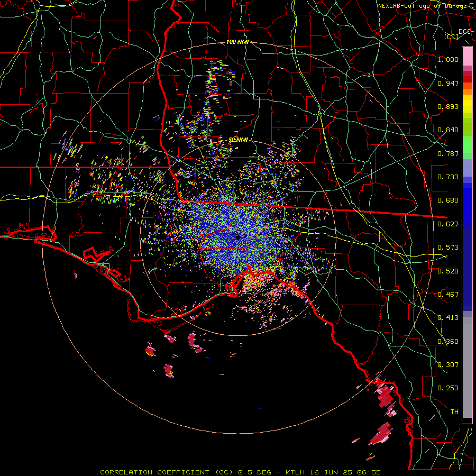Viewport: 476px width, 476px height.
Task: Click the 1.000 value on the color scale
Action: [x=448, y=59]
